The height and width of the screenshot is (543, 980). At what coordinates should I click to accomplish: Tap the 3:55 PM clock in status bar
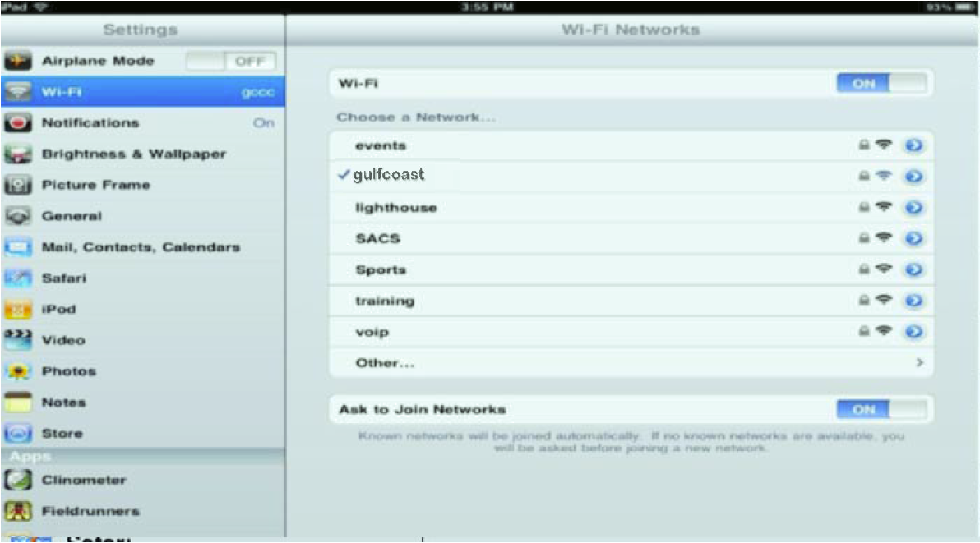click(487, 7)
